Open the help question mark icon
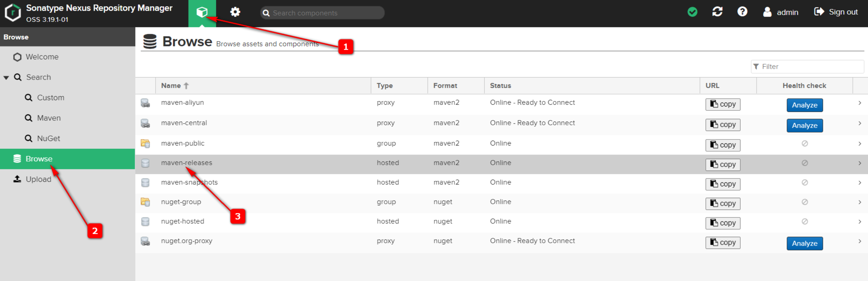 point(742,12)
